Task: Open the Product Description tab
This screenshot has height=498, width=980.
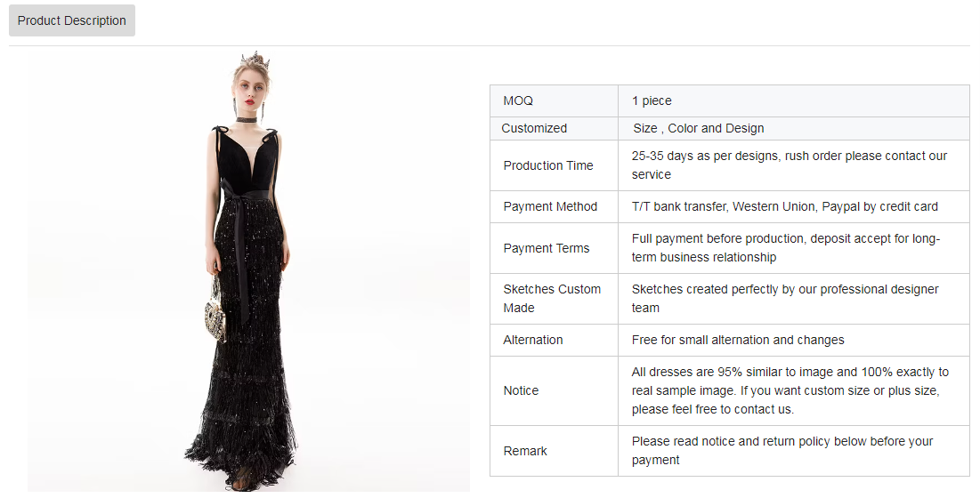Action: [72, 20]
